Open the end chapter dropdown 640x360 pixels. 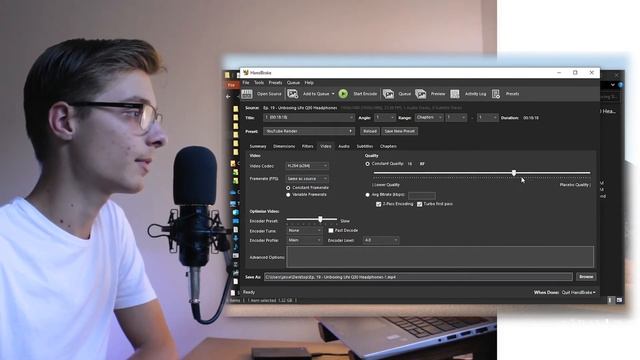coord(487,118)
